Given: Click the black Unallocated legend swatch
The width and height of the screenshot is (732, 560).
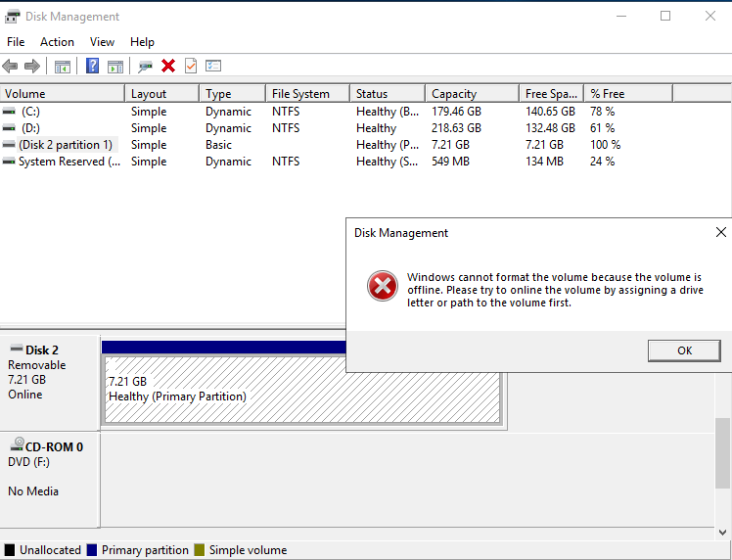Looking at the screenshot, I should click(10, 550).
